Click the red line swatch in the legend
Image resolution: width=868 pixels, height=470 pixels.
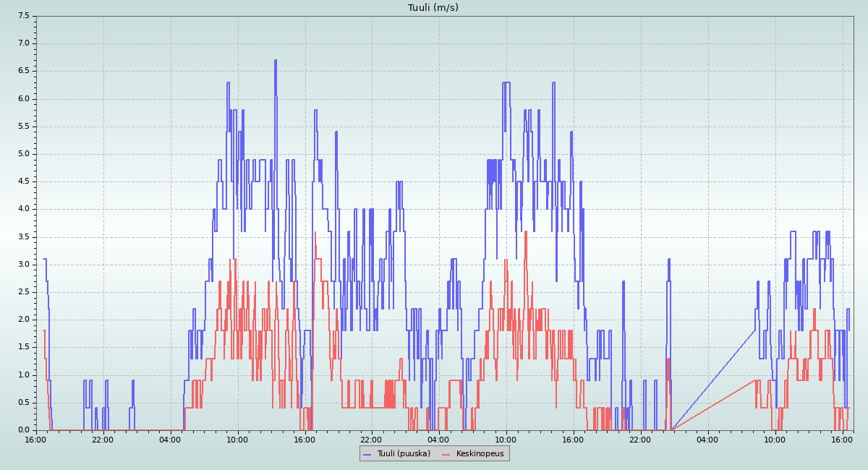coord(446,453)
